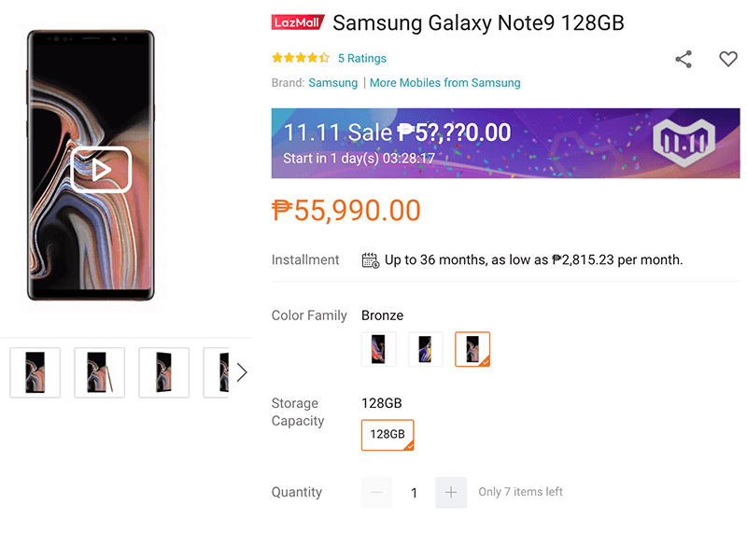
Task: Select the second thumbnail with stylus
Action: pyautogui.click(x=99, y=372)
